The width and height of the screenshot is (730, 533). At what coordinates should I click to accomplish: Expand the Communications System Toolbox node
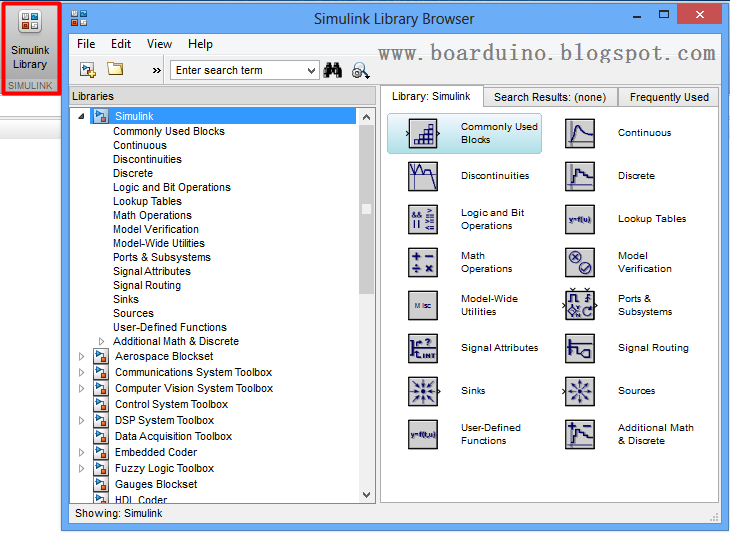tap(81, 373)
